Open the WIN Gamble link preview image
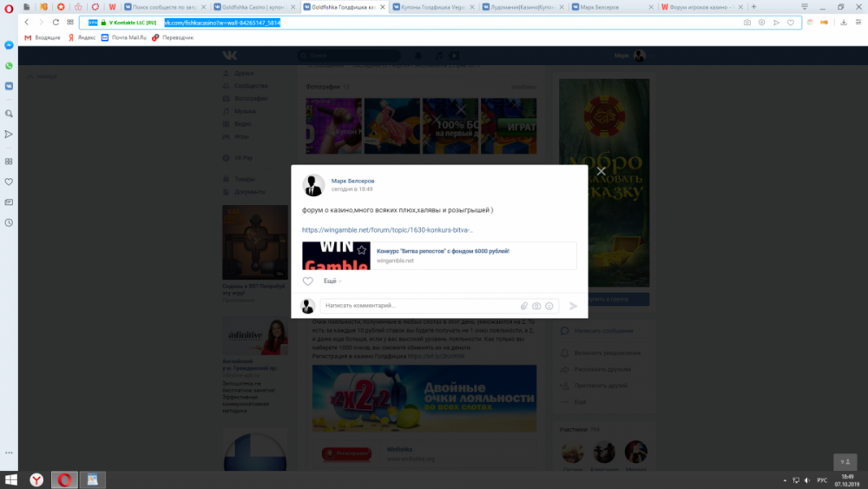 [336, 256]
